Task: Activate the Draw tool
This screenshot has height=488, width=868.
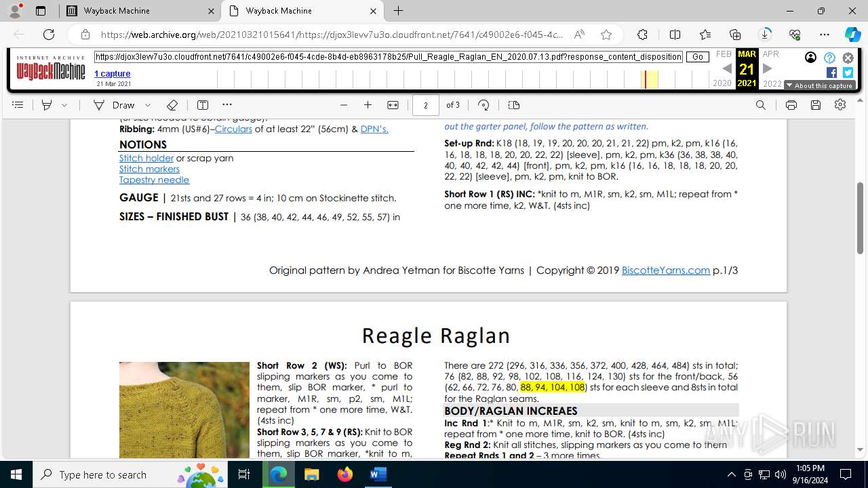Action: click(114, 105)
